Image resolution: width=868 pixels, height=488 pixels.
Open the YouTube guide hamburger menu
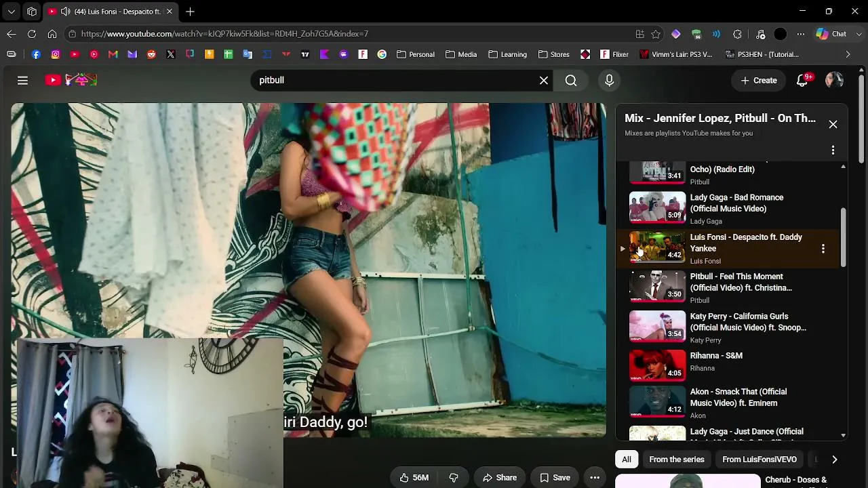(22, 80)
